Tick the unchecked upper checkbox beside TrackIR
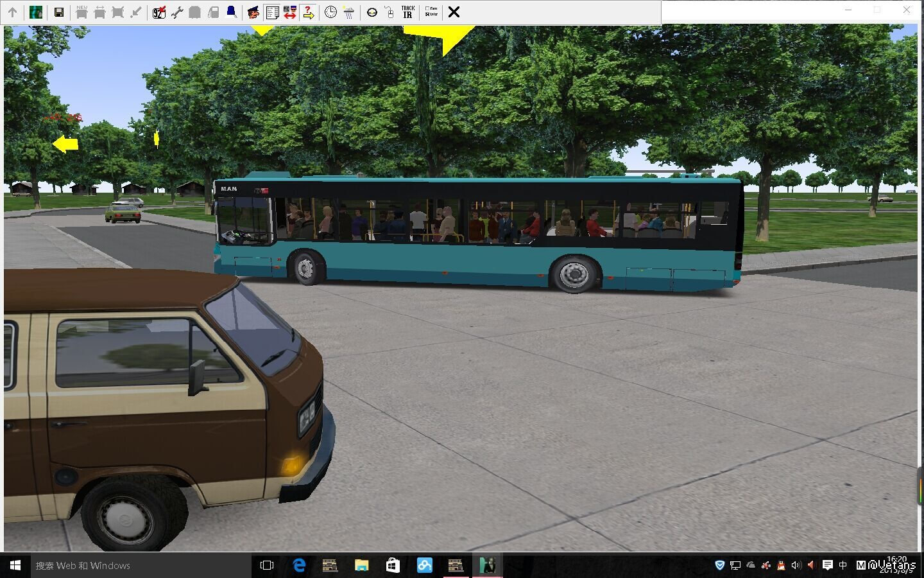The height and width of the screenshot is (578, 924). click(x=427, y=9)
